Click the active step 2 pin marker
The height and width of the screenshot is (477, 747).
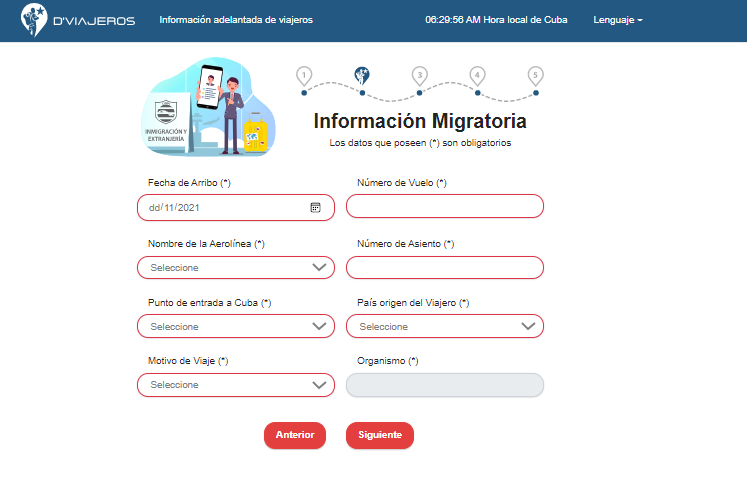coord(362,75)
